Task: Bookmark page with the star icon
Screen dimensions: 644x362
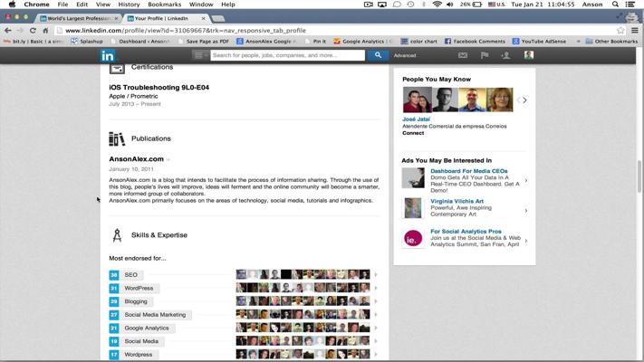Action: (x=620, y=30)
